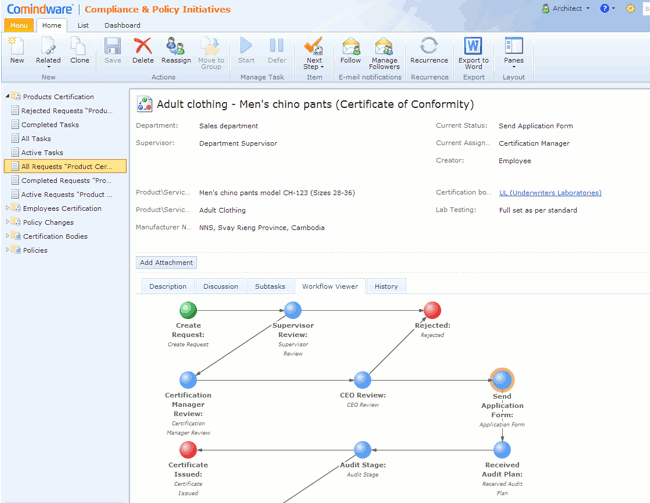Select the CEO Review workflow node
The height and width of the screenshot is (503, 650).
pos(362,379)
